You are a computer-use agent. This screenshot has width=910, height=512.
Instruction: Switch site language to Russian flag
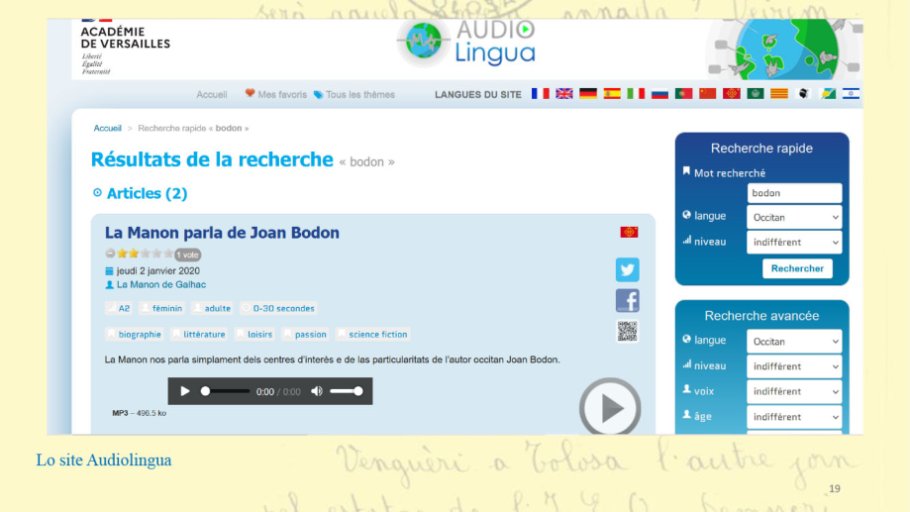pyautogui.click(x=659, y=93)
